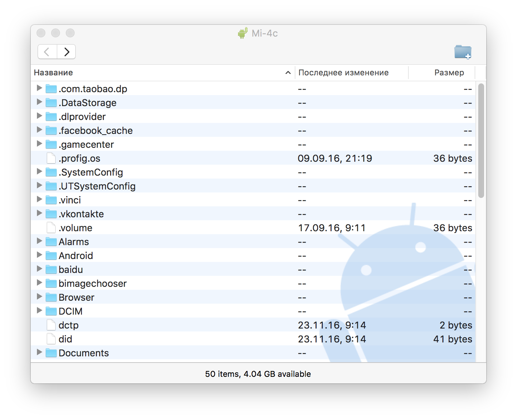
Task: Expand the .dlprovider disclosure triangle
Action: (x=39, y=116)
